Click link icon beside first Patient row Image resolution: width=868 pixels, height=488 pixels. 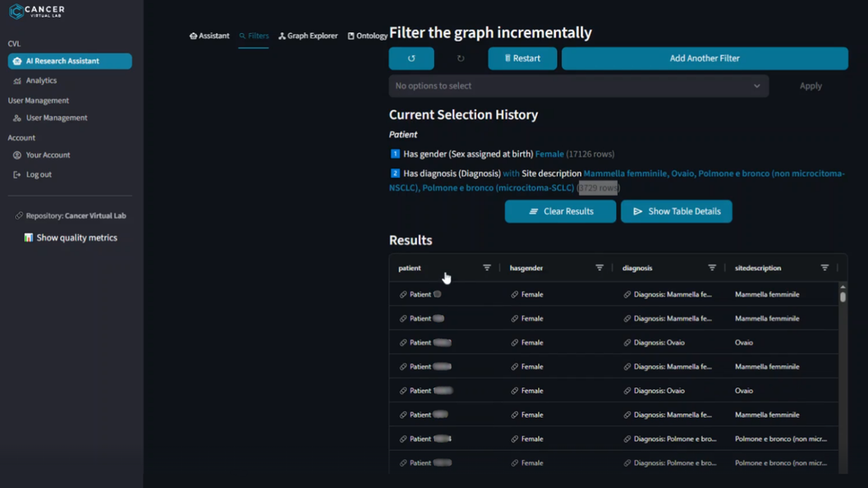click(x=403, y=295)
